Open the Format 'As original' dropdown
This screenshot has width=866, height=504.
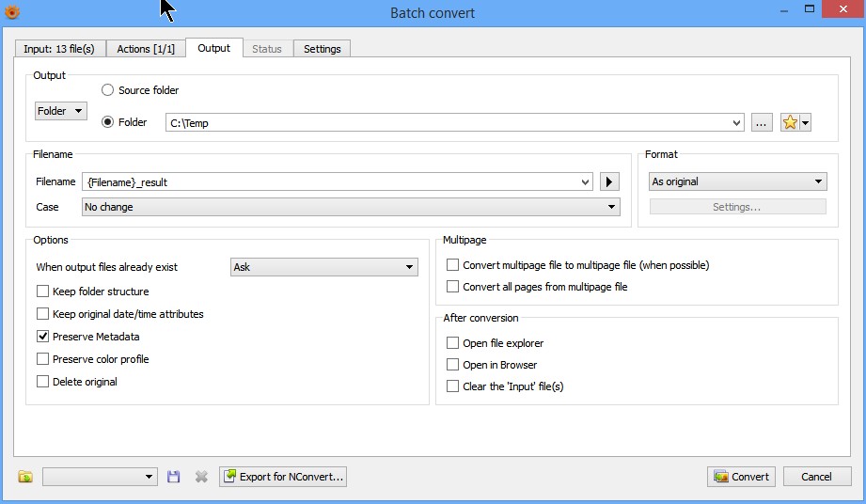point(737,181)
